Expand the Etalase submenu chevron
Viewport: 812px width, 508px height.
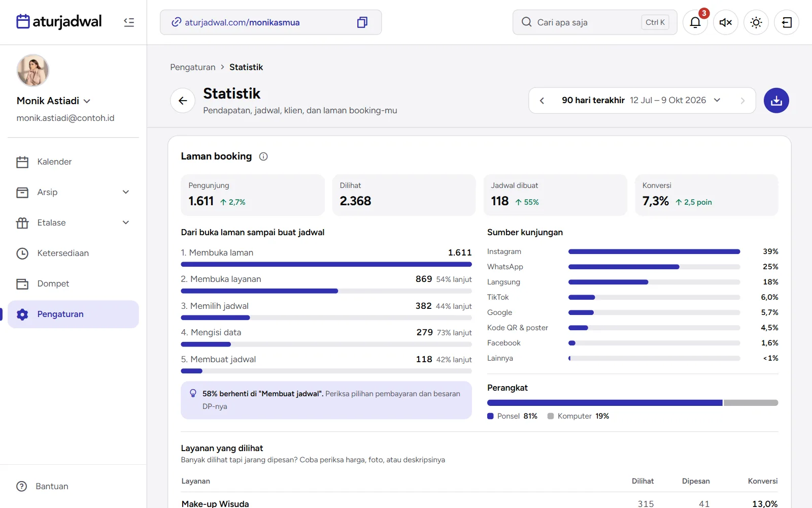(126, 223)
